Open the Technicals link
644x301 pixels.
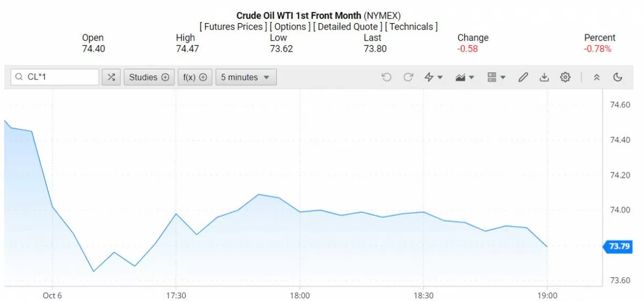point(411,26)
